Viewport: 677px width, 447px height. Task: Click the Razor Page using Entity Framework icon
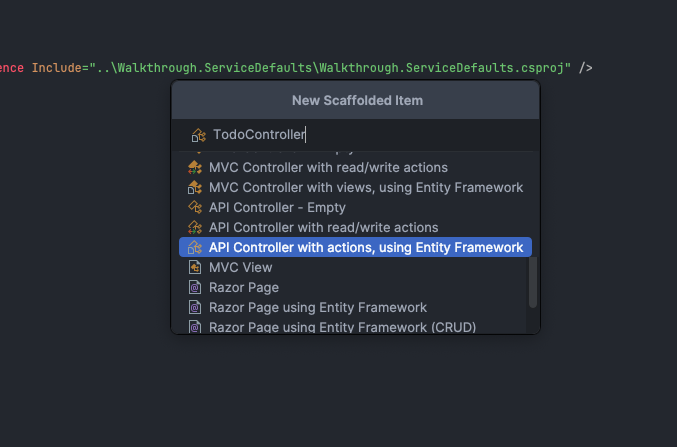(196, 307)
